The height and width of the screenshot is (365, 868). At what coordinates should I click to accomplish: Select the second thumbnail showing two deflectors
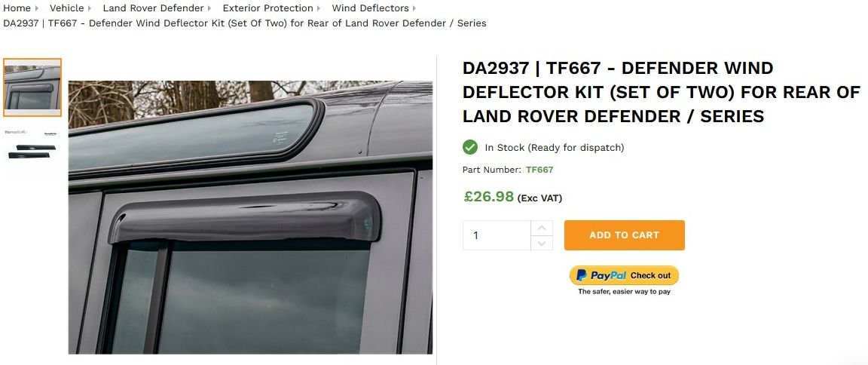click(32, 146)
